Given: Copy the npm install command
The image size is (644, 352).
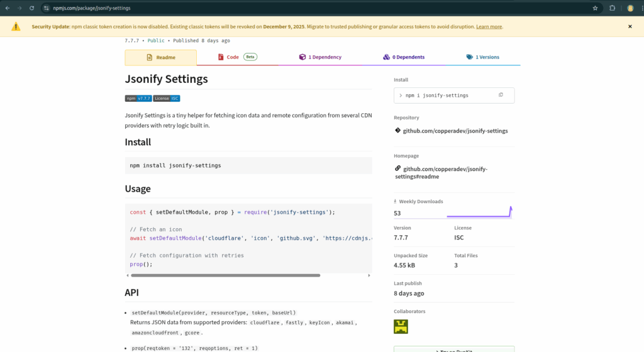Looking at the screenshot, I should pos(501,95).
